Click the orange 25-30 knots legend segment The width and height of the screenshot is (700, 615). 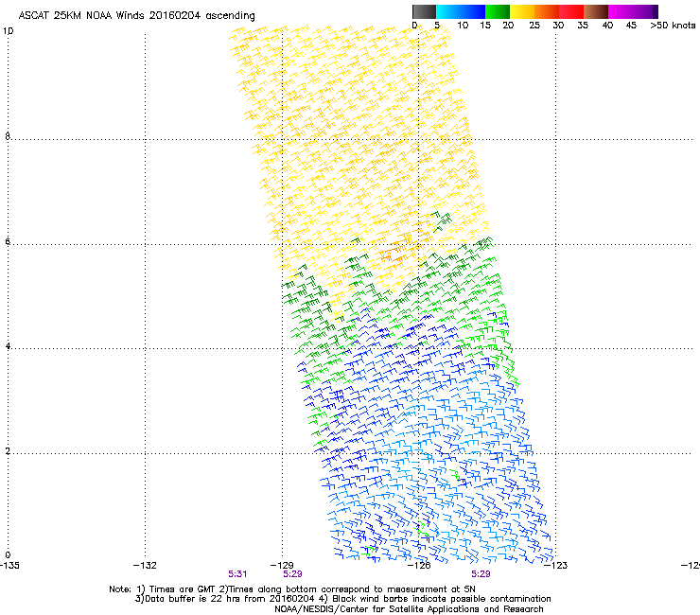547,11
